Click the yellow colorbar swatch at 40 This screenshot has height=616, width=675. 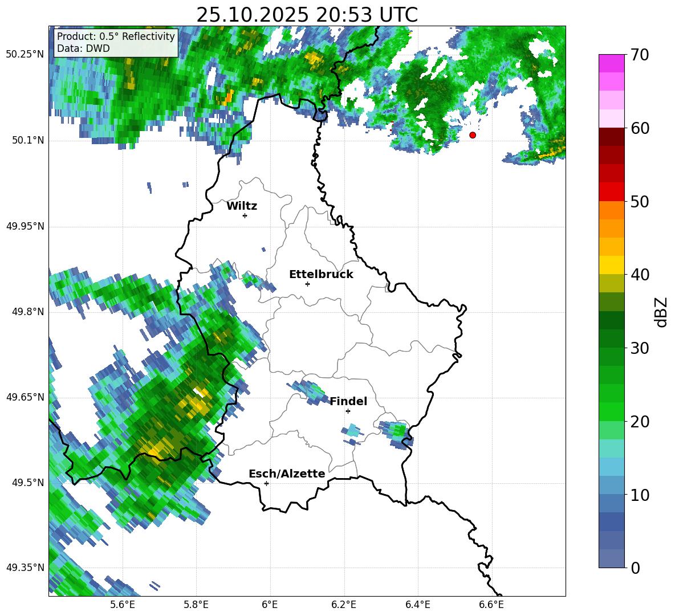point(611,265)
